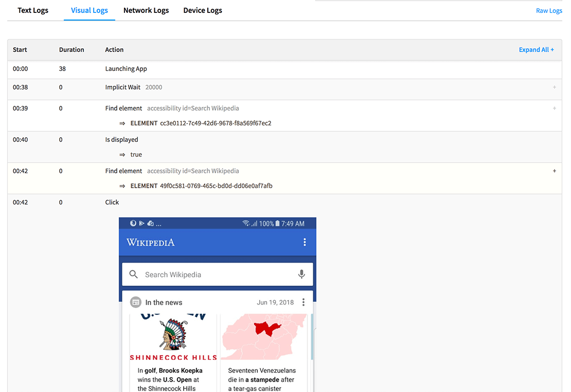Click the Duration column header
The height and width of the screenshot is (392, 571).
click(72, 49)
